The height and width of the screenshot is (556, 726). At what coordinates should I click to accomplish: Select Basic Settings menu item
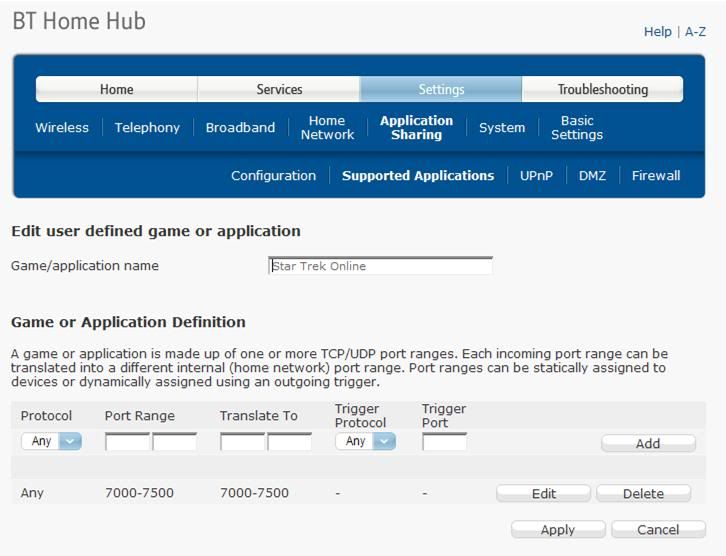577,128
